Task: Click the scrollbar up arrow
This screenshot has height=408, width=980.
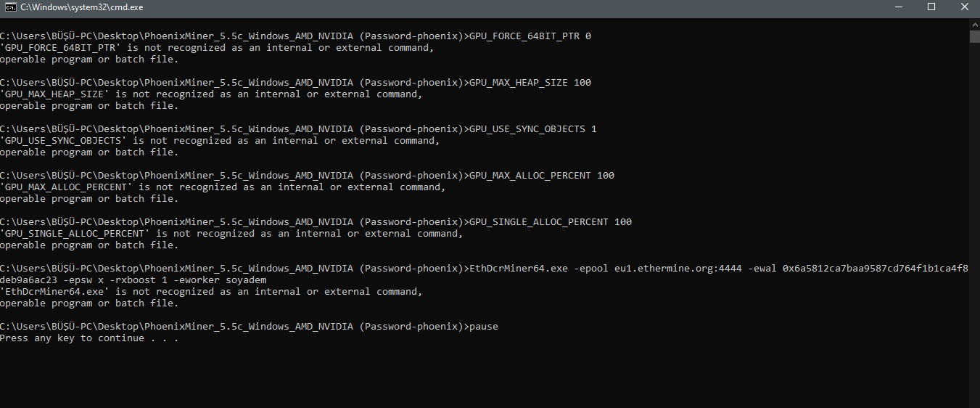Action: click(974, 23)
